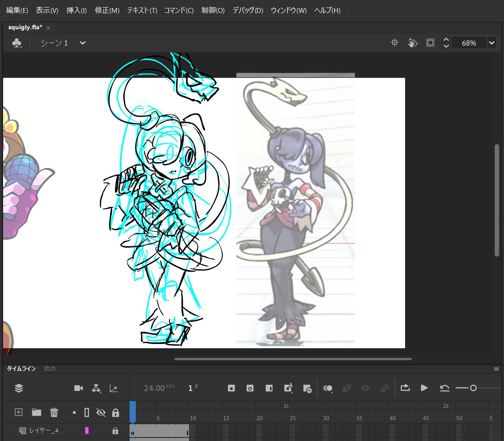Toggle lock all layers padlock icon
This screenshot has height=441, width=504.
(115, 413)
